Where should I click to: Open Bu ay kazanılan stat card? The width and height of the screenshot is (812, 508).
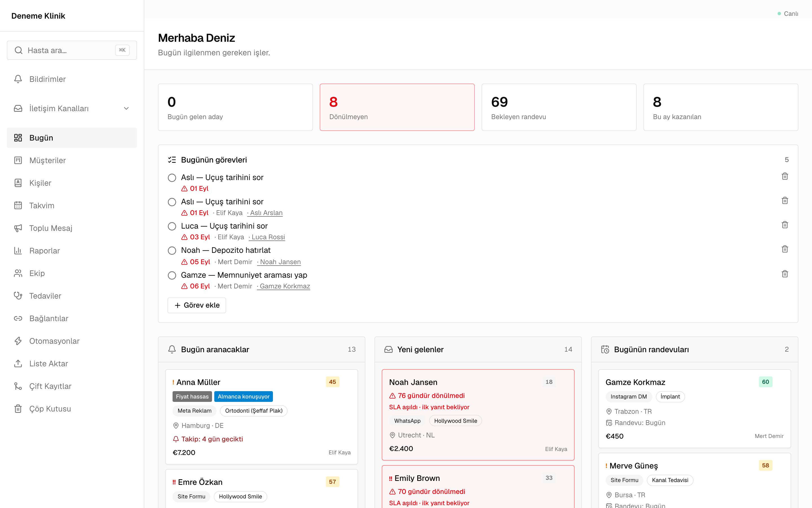[x=720, y=107]
